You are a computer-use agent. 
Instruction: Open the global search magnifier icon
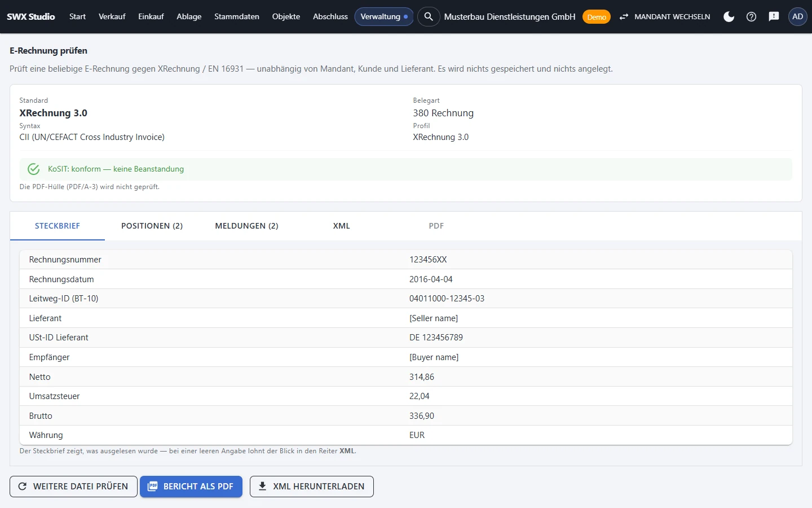click(x=429, y=16)
